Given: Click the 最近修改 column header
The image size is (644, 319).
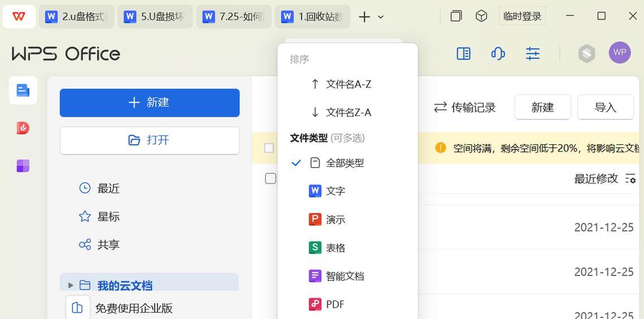Looking at the screenshot, I should pos(596,178).
